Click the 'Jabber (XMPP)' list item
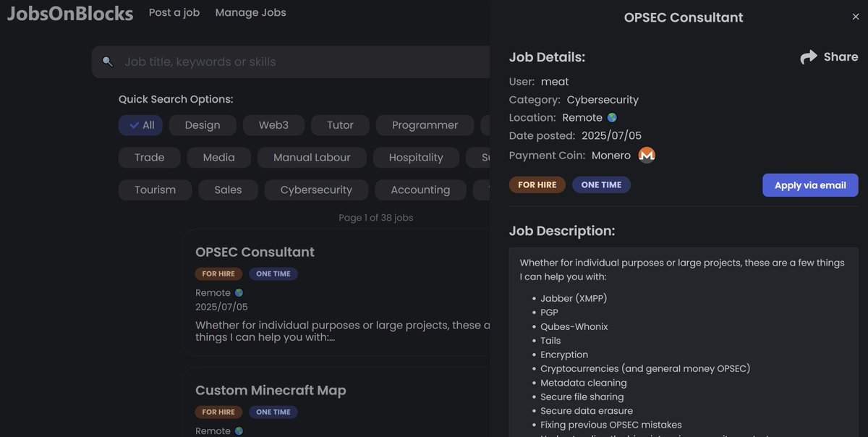This screenshot has width=868, height=437. coord(574,298)
